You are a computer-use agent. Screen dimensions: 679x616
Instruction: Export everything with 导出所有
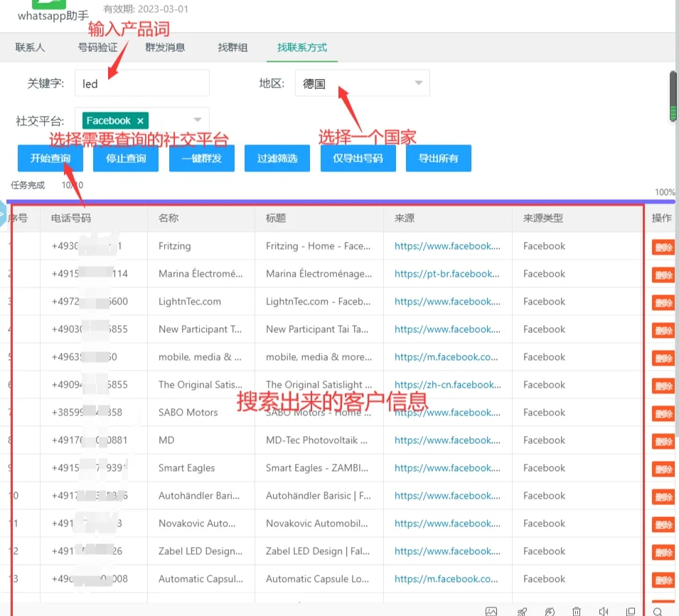438,158
